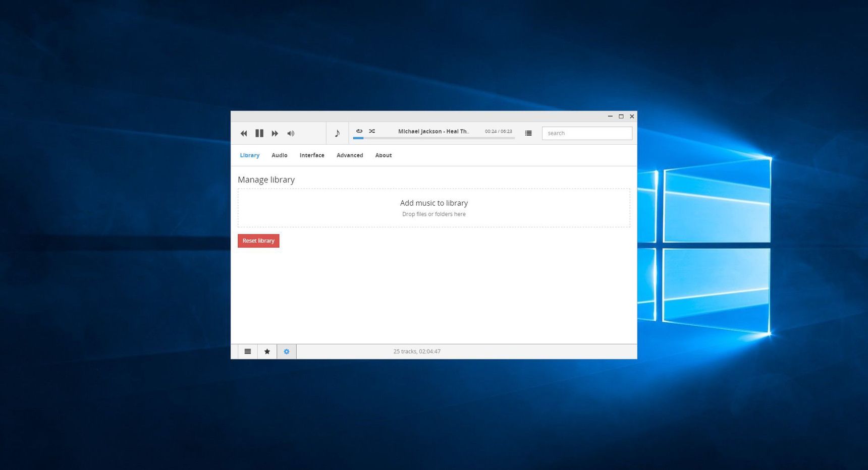This screenshot has width=868, height=470.
Task: Open the volume speaker control
Action: click(x=291, y=134)
